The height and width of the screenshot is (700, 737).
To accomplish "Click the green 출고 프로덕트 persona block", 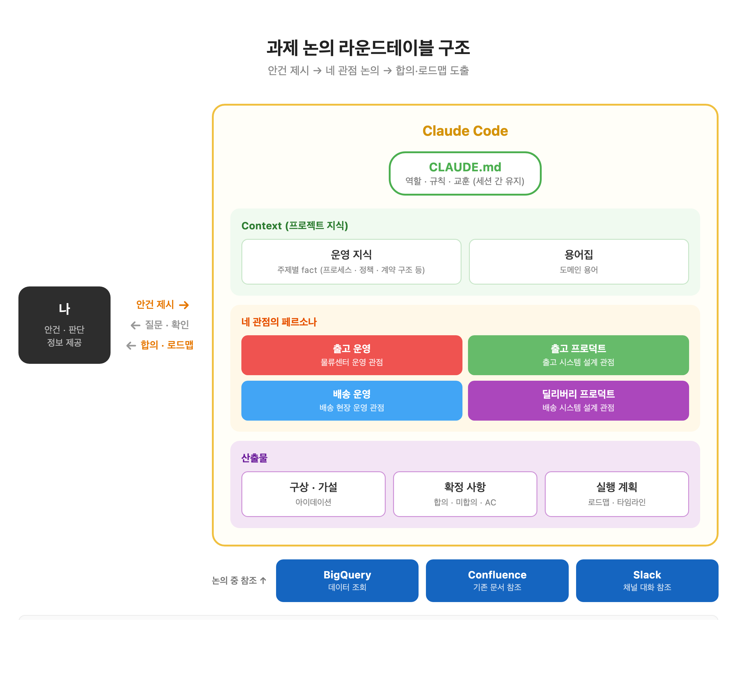I will click(x=578, y=355).
